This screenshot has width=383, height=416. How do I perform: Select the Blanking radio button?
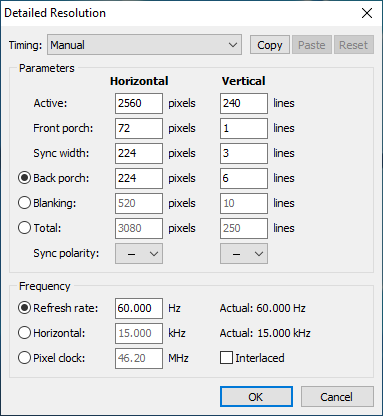(24, 203)
